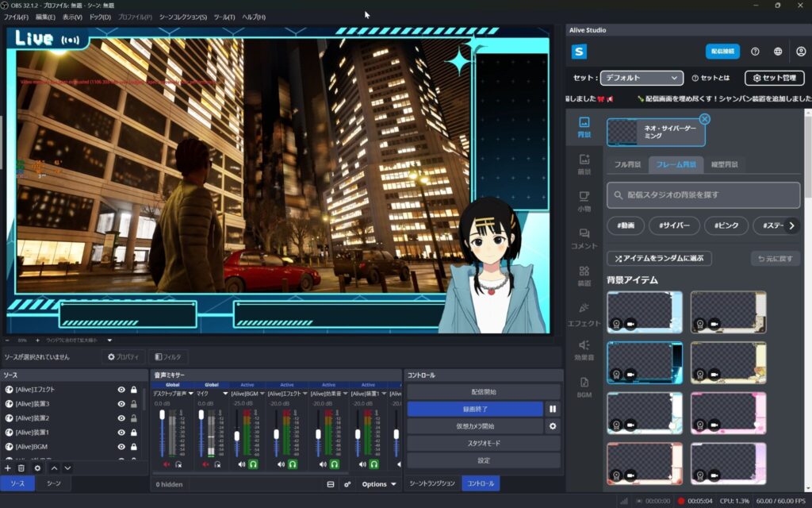Toggle monitoring headphones on [Alive]エフェクト channel

tap(293, 464)
